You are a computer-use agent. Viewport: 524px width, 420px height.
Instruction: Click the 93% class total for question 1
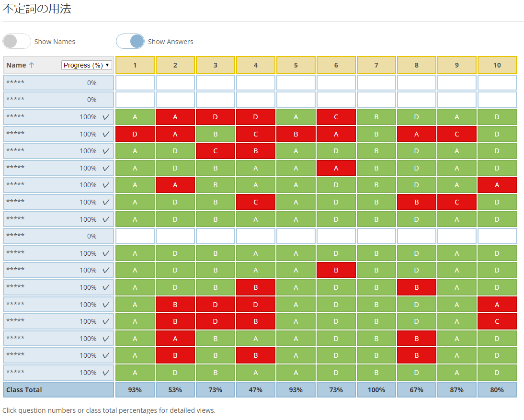click(x=135, y=390)
